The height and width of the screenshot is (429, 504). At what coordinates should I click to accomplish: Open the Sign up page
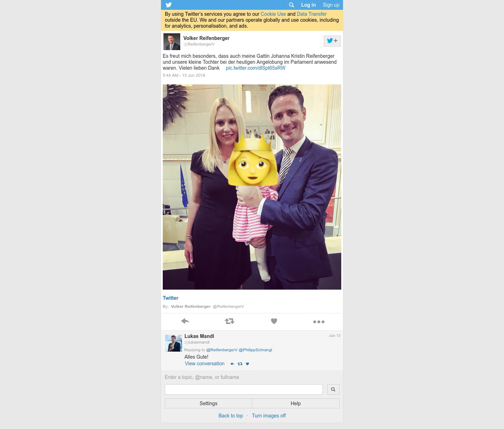tap(331, 5)
